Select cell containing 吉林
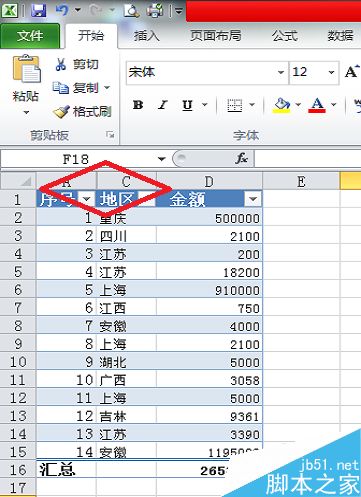 (x=126, y=416)
